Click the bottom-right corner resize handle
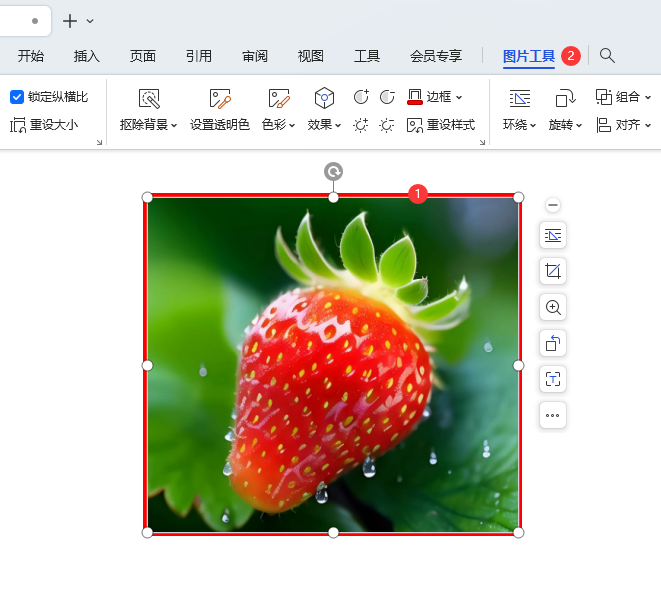 (519, 533)
